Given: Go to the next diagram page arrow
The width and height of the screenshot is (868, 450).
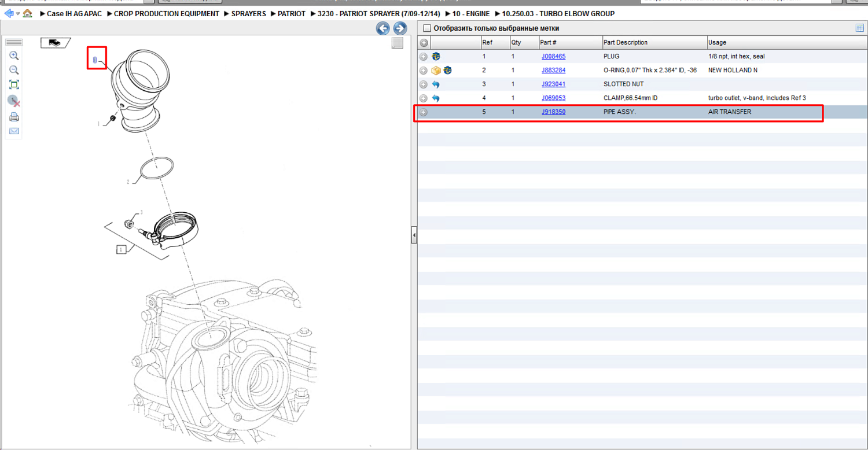Looking at the screenshot, I should (x=400, y=28).
